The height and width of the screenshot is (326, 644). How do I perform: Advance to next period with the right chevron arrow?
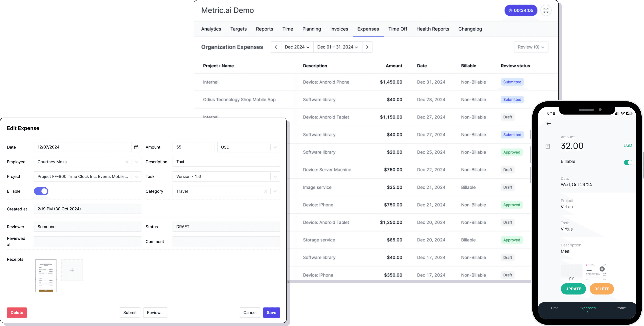(x=367, y=47)
